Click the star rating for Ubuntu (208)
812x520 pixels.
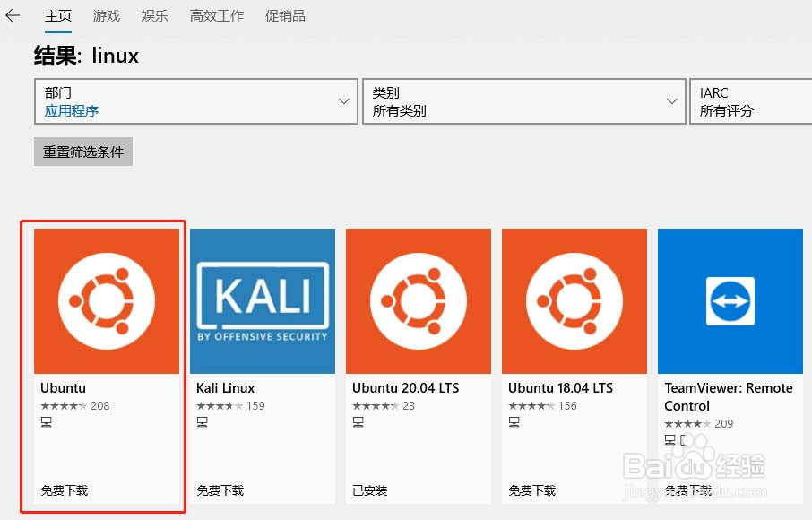coord(64,406)
